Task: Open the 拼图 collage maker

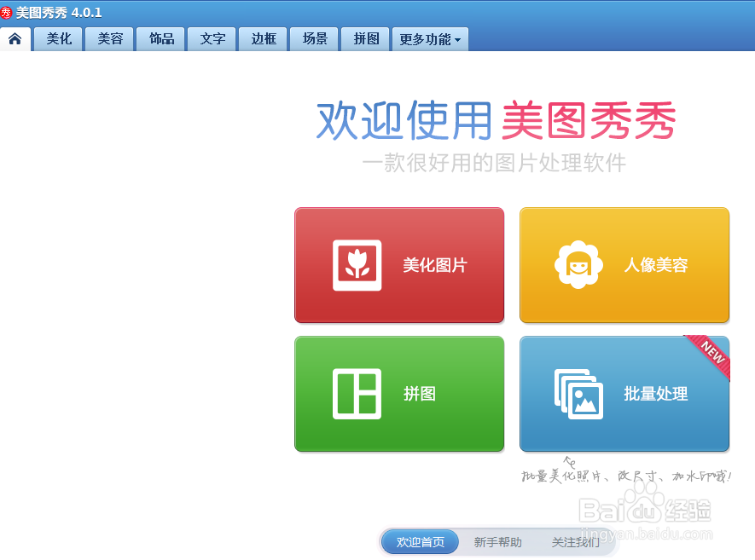Action: pos(398,394)
